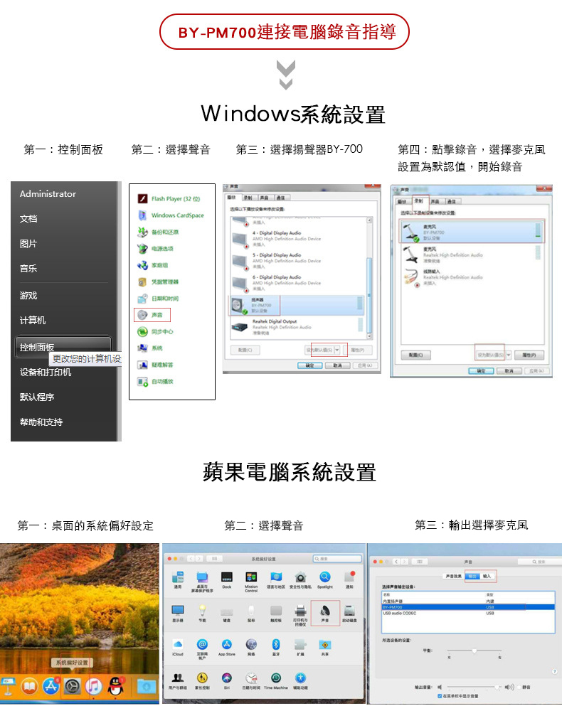
Task: Open the Spotlight preference pane
Action: (x=324, y=580)
